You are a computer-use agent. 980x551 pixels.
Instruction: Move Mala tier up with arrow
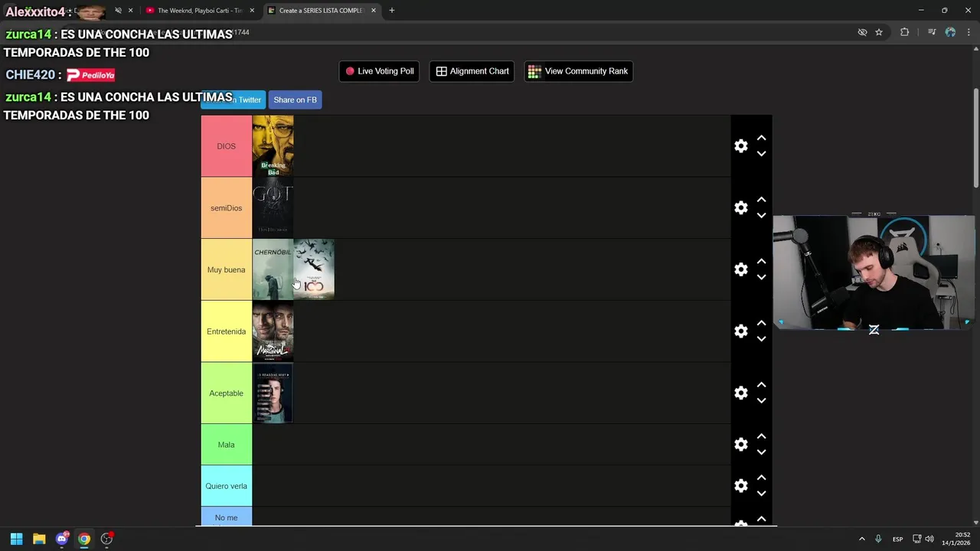(x=761, y=437)
